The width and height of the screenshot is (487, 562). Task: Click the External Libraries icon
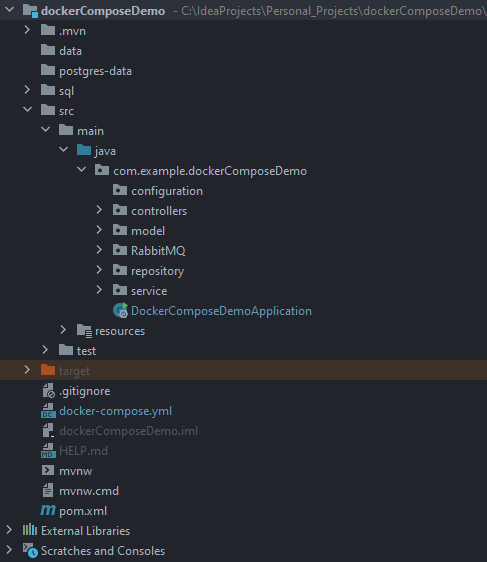[x=30, y=530]
